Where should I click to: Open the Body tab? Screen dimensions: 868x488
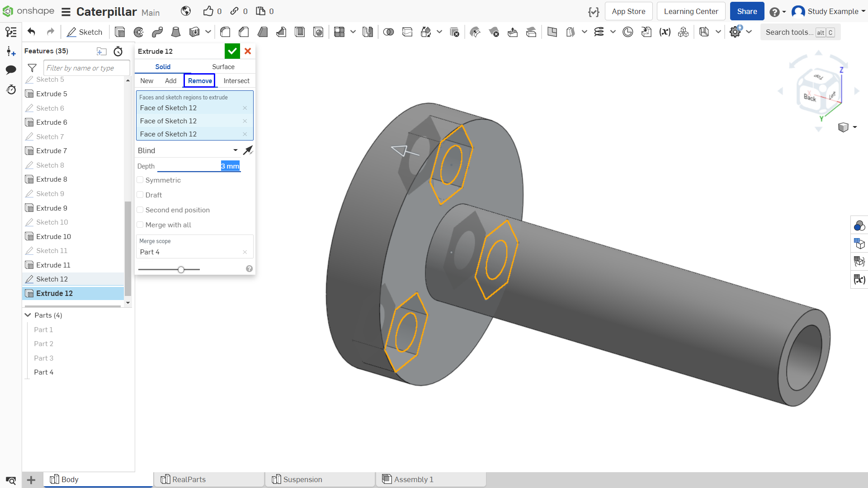coord(98,479)
